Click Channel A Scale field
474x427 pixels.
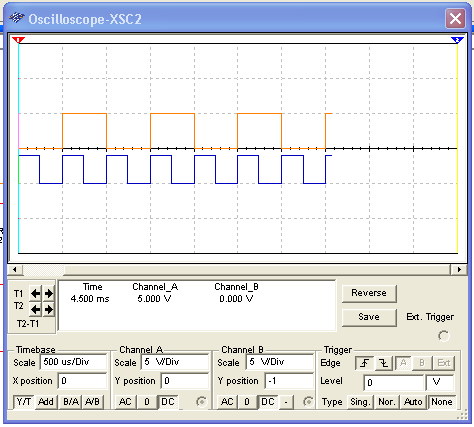point(175,362)
